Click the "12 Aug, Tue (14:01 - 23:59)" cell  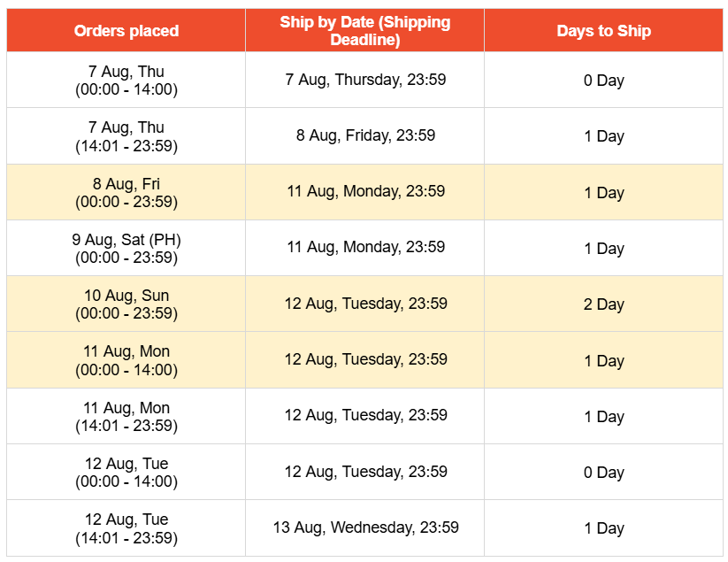click(x=126, y=528)
